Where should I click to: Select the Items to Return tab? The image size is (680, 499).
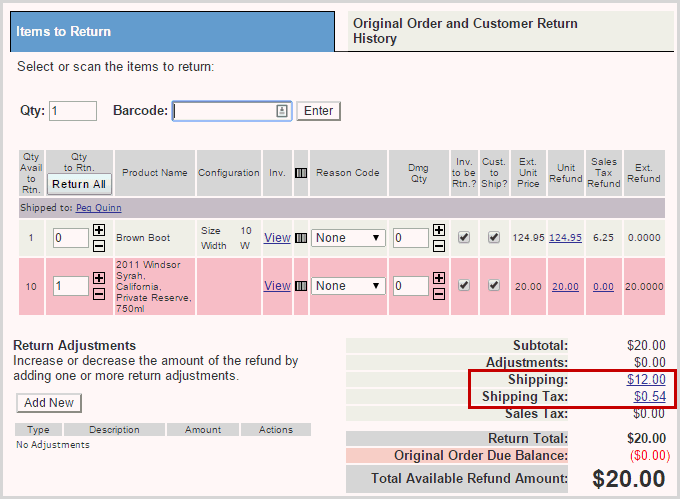(172, 32)
